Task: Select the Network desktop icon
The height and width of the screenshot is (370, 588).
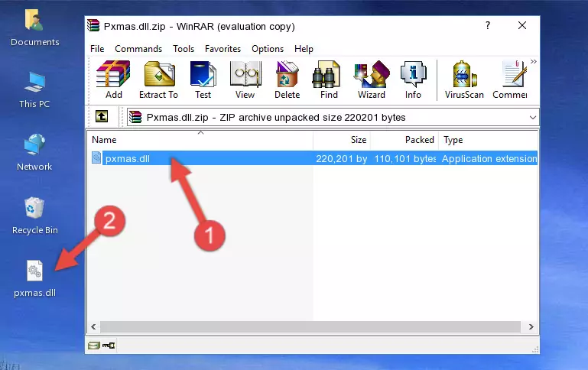Action: [x=34, y=153]
